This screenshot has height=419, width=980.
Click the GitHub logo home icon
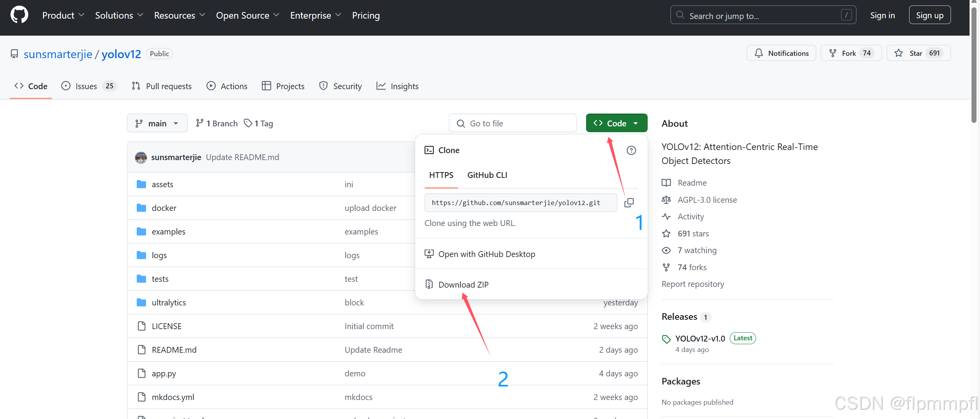pyautogui.click(x=19, y=15)
